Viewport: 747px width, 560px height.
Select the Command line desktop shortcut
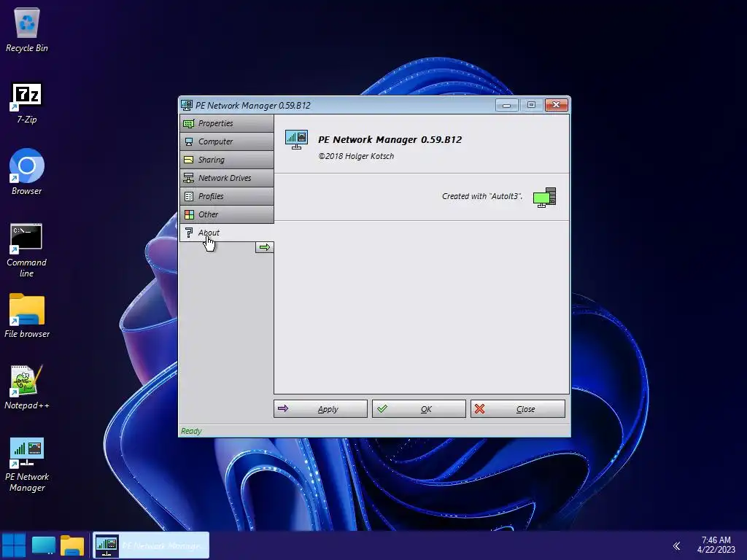[27, 251]
